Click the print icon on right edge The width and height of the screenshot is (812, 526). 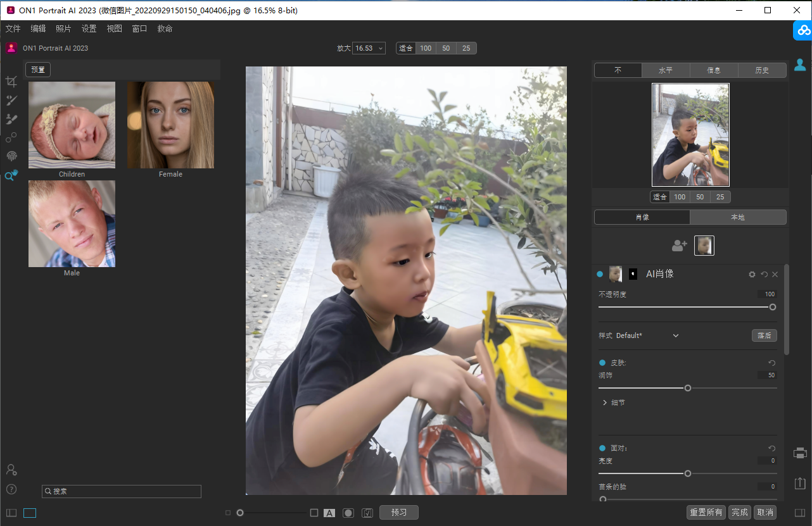pos(800,453)
